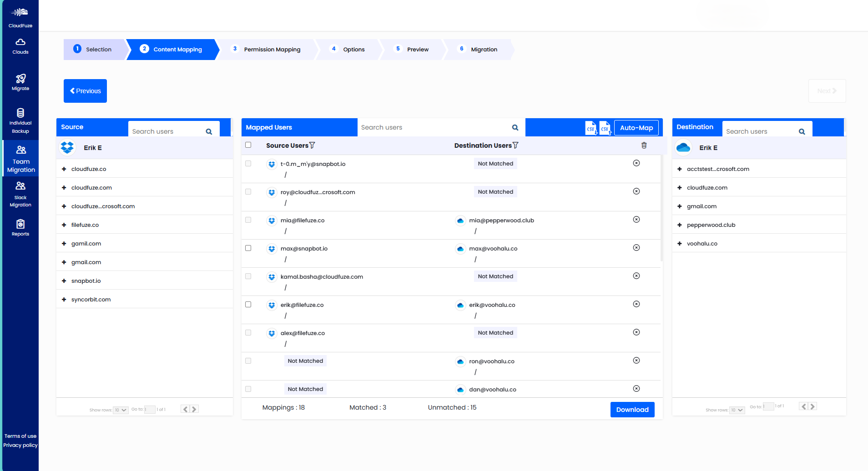Select Individual Backup in the sidebar

(20, 119)
